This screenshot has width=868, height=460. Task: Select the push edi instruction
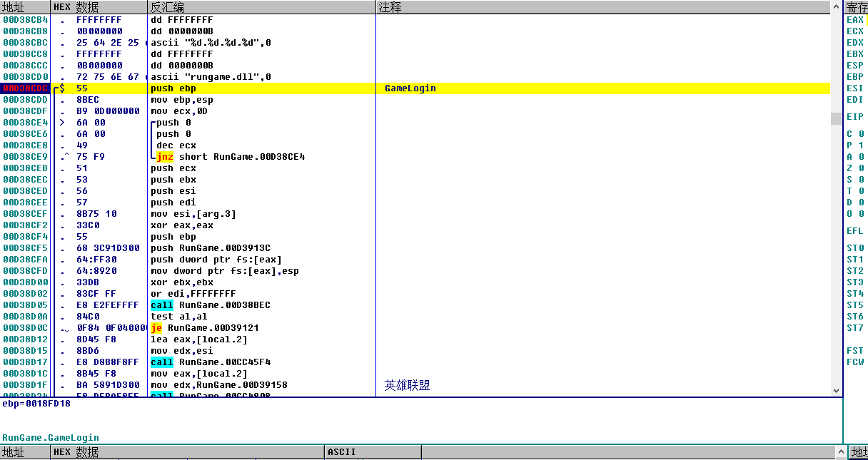(173, 203)
